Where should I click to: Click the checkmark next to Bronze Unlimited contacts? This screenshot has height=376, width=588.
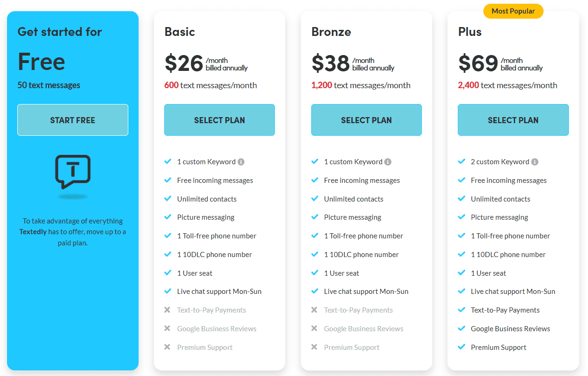pyautogui.click(x=315, y=198)
